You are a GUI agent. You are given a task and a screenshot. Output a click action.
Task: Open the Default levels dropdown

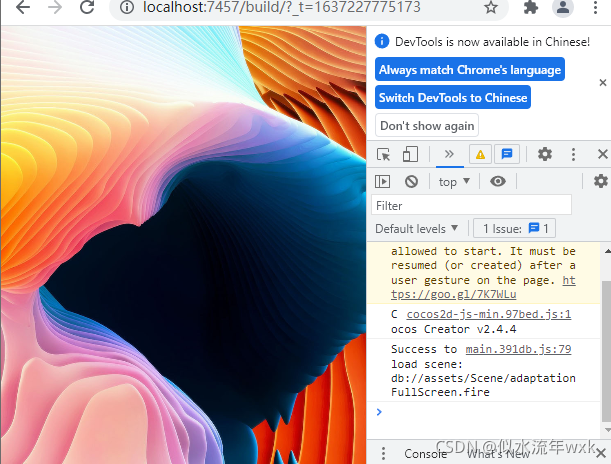417,229
